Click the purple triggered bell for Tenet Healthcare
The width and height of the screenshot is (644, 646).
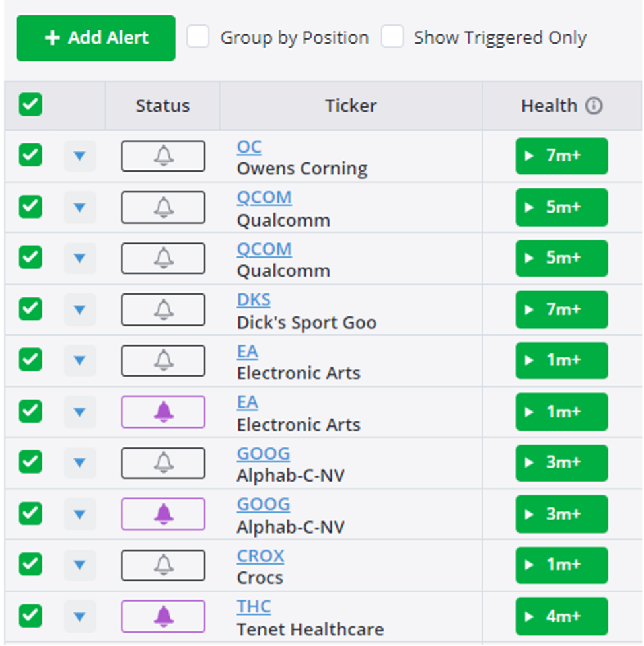[163, 616]
